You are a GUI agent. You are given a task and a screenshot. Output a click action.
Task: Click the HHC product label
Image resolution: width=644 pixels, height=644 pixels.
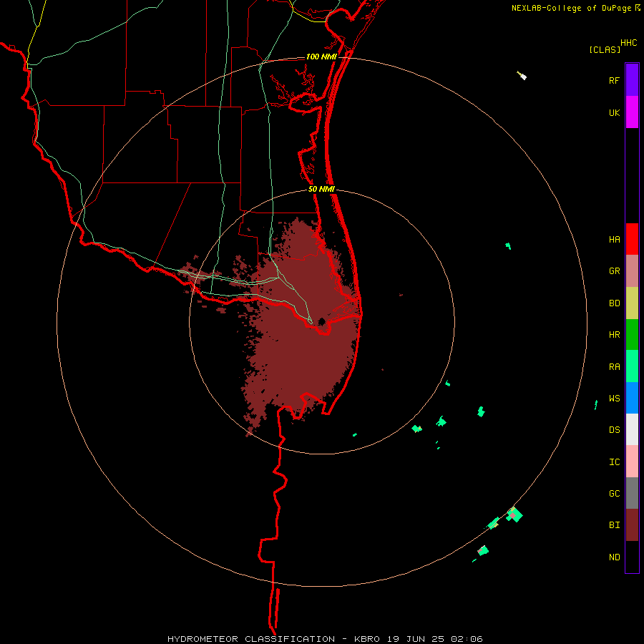pyautogui.click(x=628, y=43)
